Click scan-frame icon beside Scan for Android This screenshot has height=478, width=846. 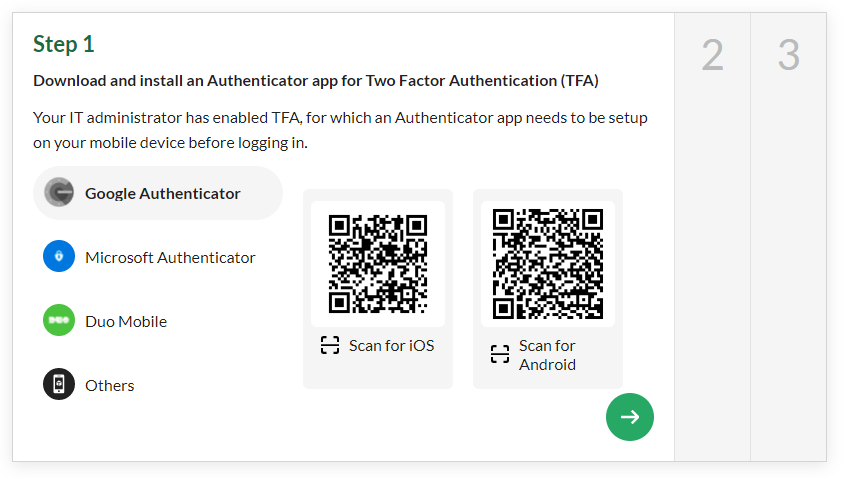click(x=500, y=354)
